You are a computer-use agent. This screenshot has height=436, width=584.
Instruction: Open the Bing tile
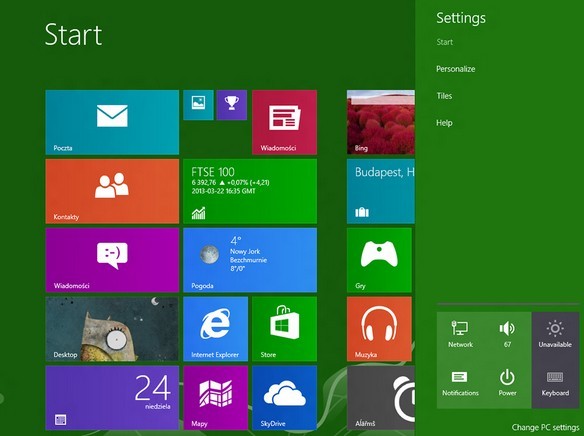tap(381, 122)
